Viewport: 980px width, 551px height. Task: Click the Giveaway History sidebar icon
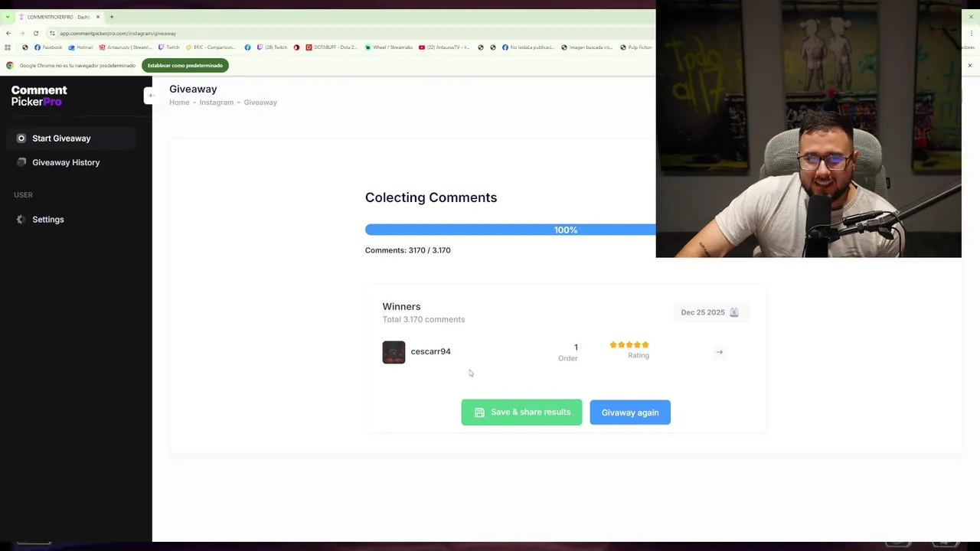pyautogui.click(x=21, y=162)
